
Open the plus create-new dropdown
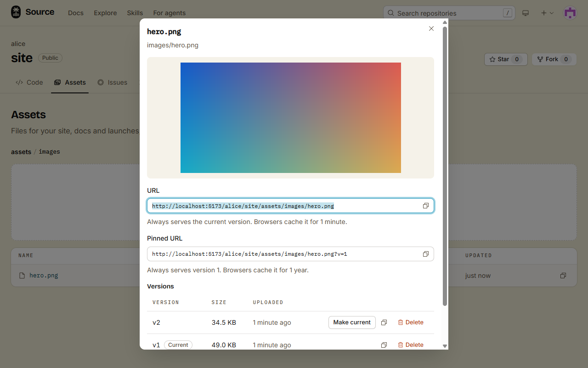(x=547, y=13)
